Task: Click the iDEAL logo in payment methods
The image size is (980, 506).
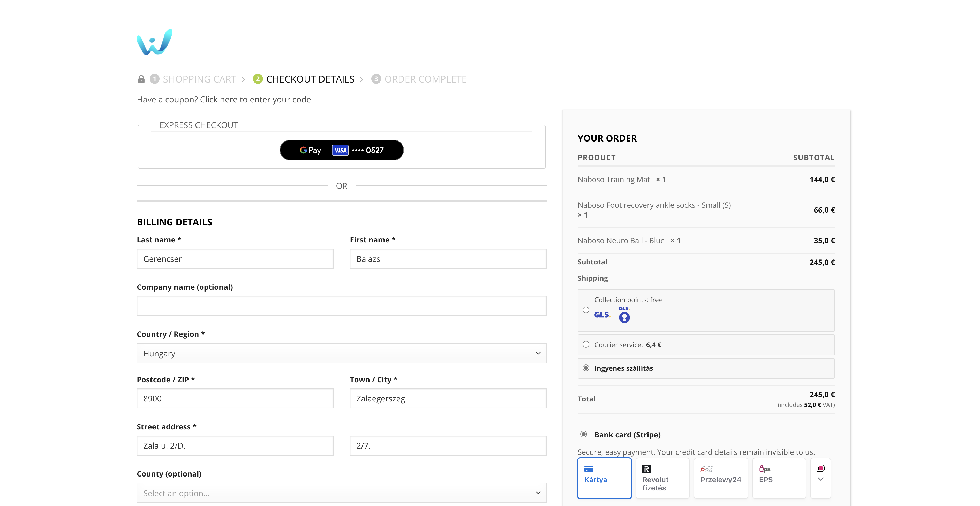Action: (x=821, y=468)
